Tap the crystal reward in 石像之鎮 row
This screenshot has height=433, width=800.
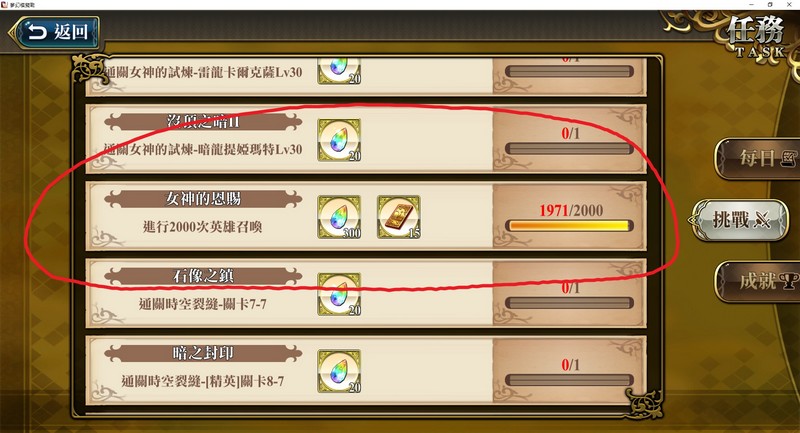pyautogui.click(x=339, y=294)
